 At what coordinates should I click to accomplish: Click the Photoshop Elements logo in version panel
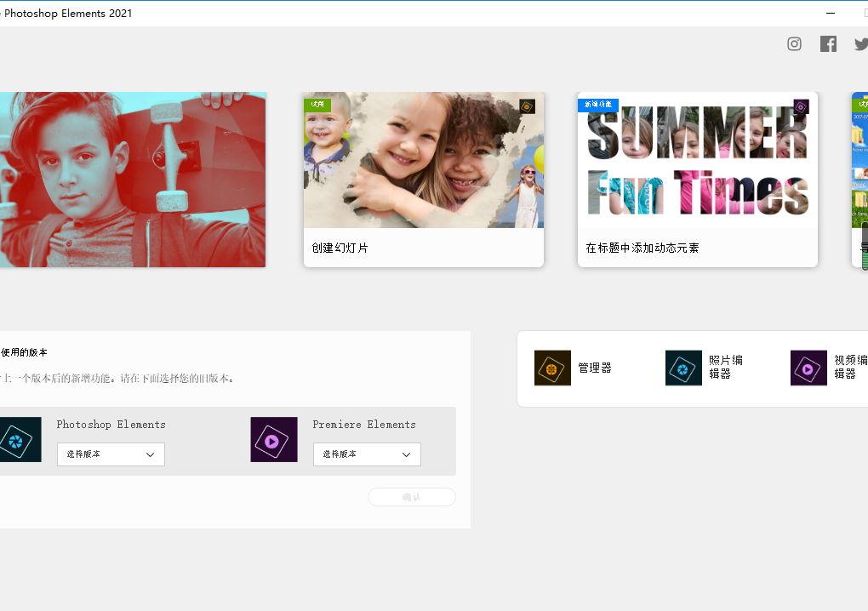[x=19, y=439]
